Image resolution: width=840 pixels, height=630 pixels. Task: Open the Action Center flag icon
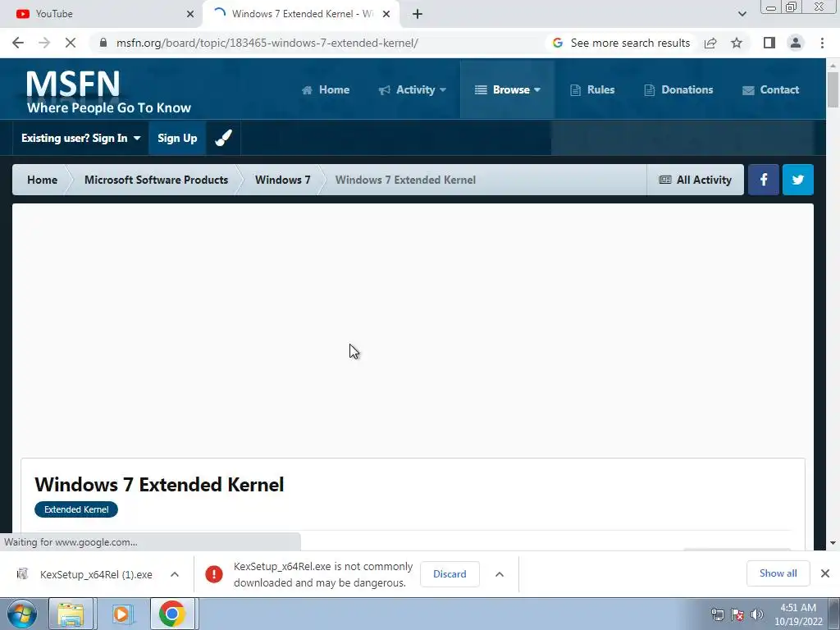(x=737, y=614)
